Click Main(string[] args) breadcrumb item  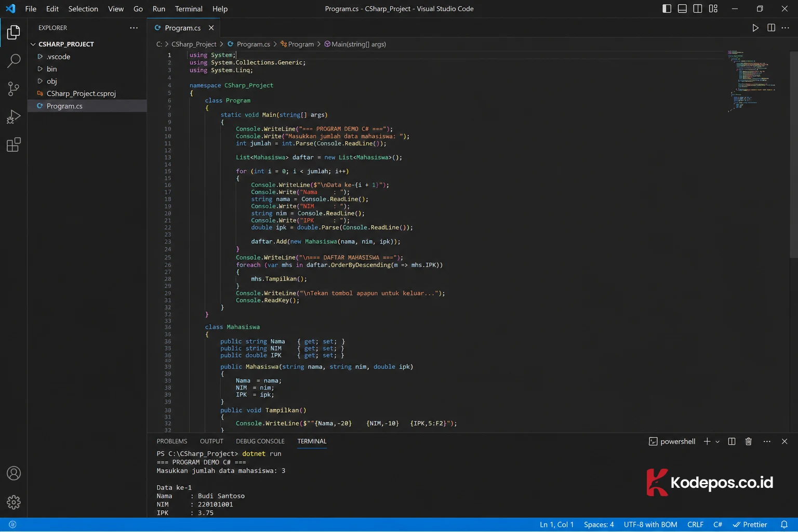pyautogui.click(x=355, y=45)
